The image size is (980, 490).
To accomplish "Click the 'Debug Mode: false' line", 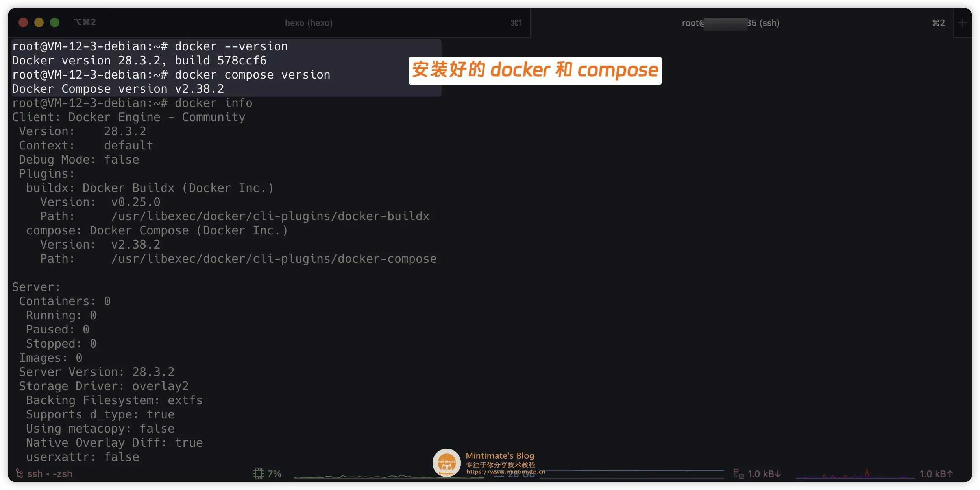I will click(x=79, y=160).
